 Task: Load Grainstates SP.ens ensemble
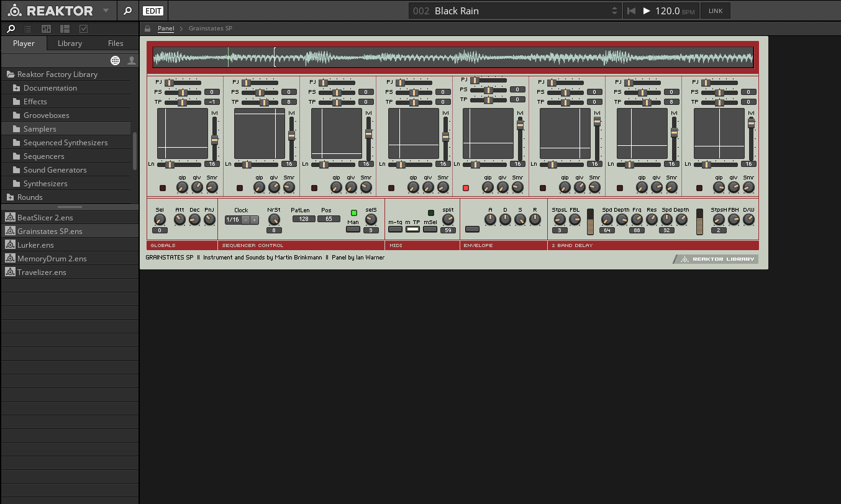point(70,231)
